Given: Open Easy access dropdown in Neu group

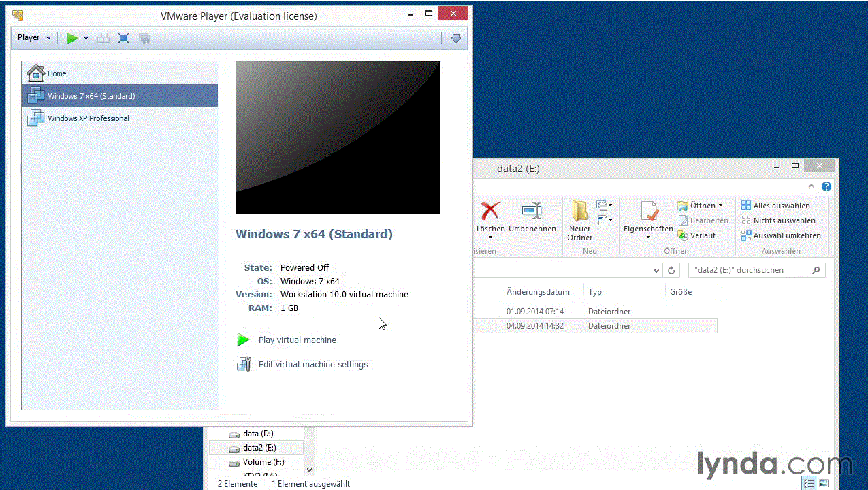Looking at the screenshot, I should pyautogui.click(x=604, y=219).
